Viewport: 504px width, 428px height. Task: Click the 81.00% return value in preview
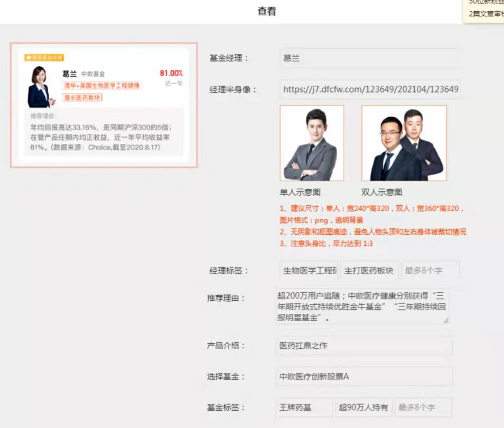click(171, 73)
